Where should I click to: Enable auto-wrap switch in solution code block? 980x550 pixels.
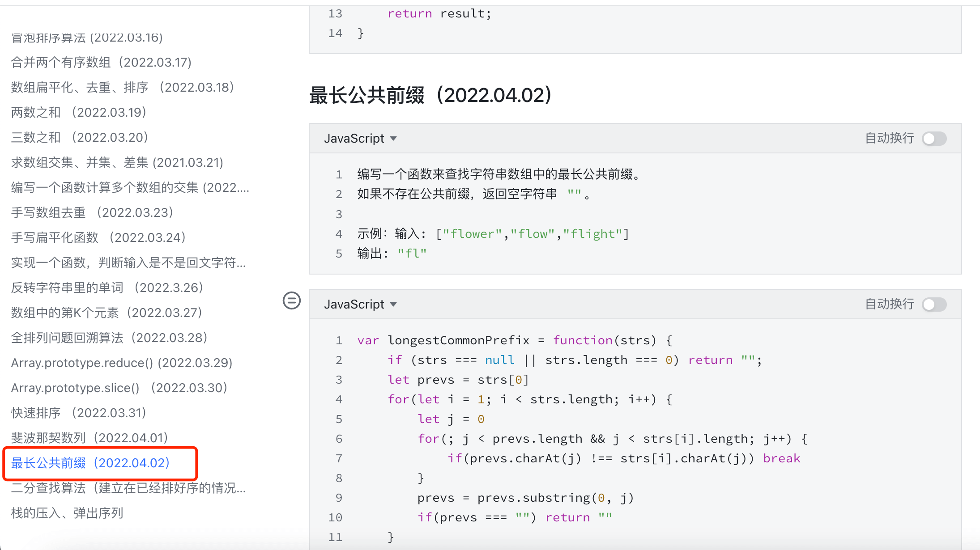[934, 305]
